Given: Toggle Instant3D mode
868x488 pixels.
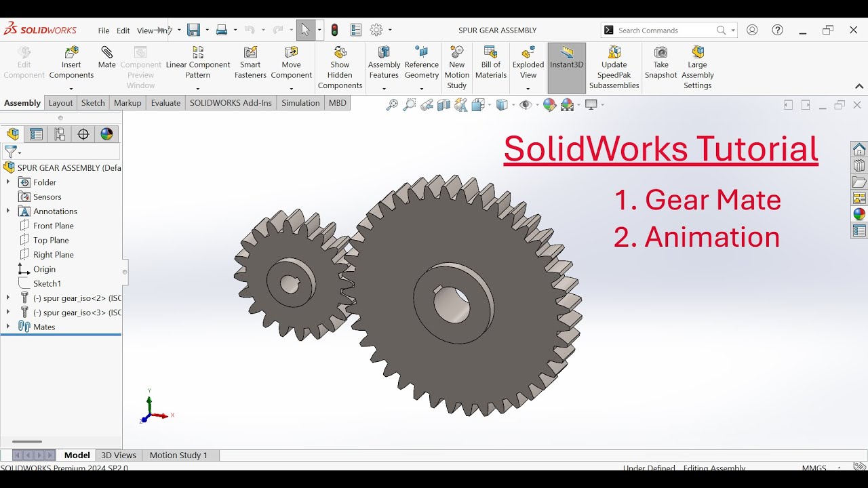Looking at the screenshot, I should click(x=567, y=68).
